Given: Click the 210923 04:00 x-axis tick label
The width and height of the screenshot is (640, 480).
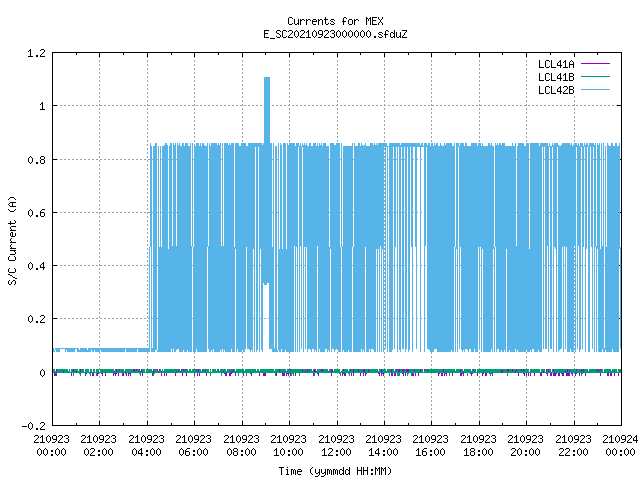Looking at the screenshot, I should 146,445.
